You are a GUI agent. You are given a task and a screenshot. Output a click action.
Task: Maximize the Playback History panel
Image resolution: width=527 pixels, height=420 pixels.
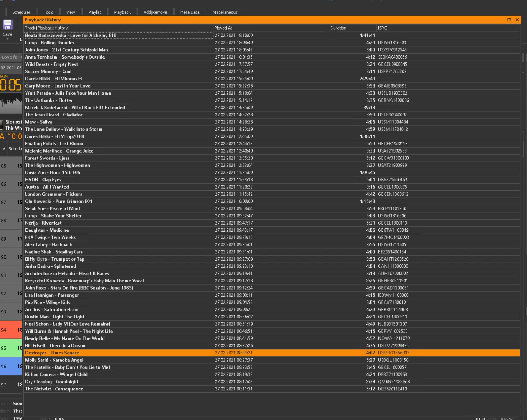click(x=509, y=20)
